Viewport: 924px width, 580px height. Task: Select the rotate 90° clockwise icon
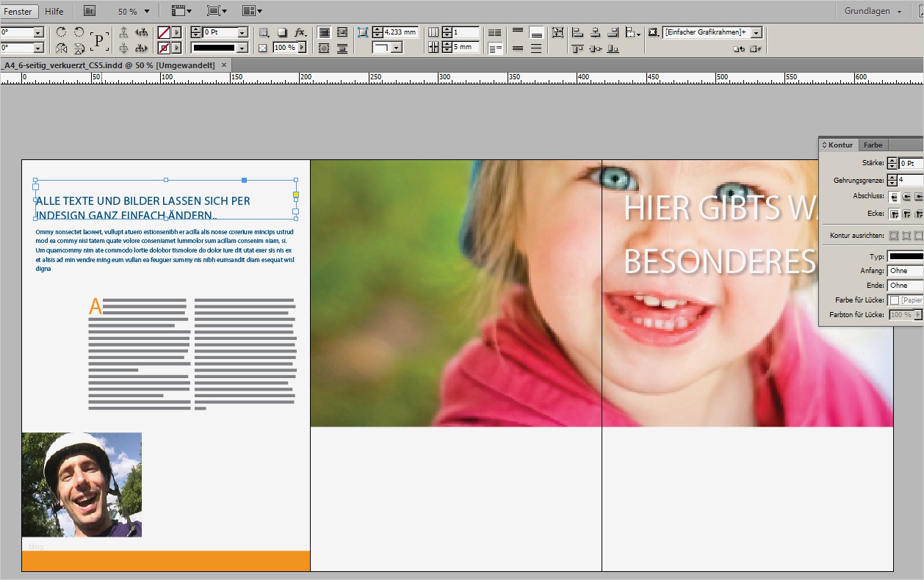click(62, 32)
